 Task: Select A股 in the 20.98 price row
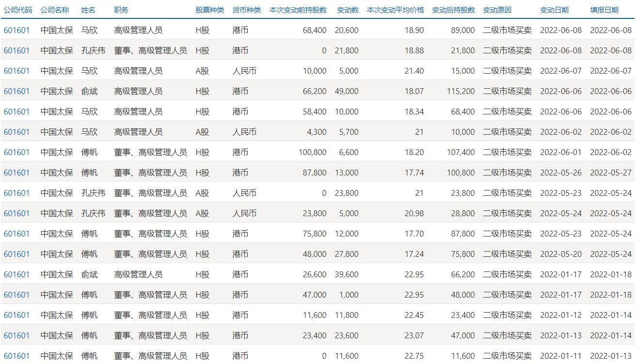[x=202, y=213]
